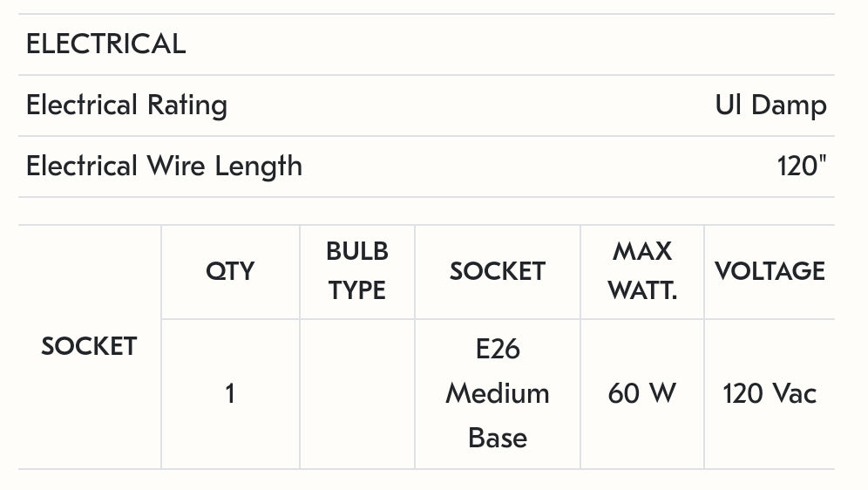Screen dimensions: 868x490
Task: Click the word MAX in header
Action: pyautogui.click(x=642, y=251)
